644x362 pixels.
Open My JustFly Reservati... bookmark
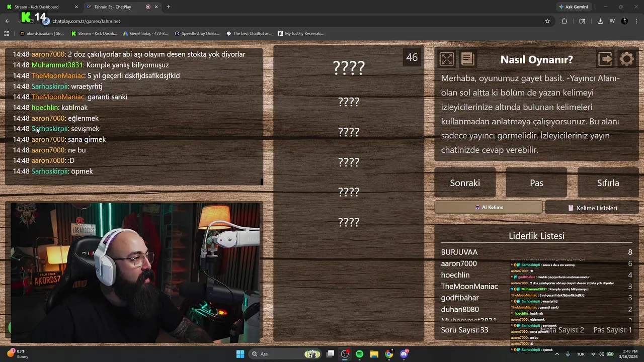click(300, 34)
